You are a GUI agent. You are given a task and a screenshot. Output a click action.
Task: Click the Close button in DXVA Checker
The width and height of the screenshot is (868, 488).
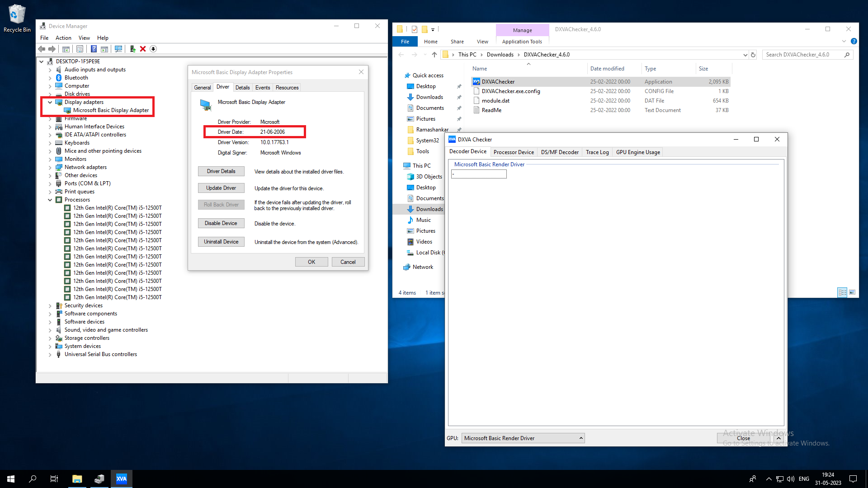pos(743,438)
